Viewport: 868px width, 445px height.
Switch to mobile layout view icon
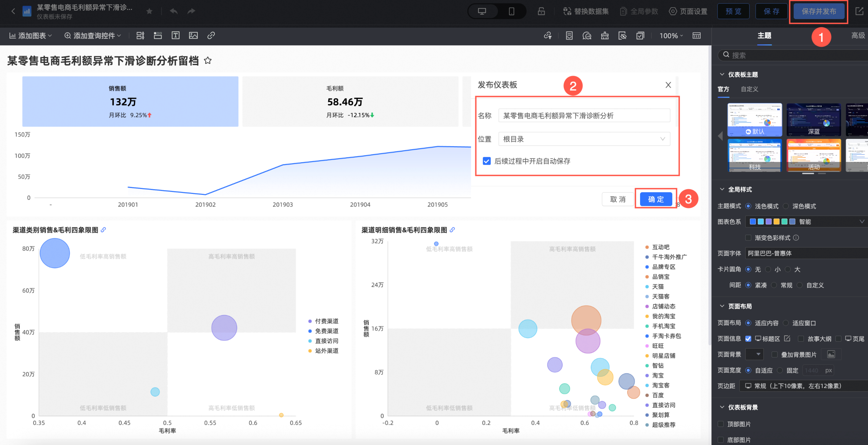(511, 12)
